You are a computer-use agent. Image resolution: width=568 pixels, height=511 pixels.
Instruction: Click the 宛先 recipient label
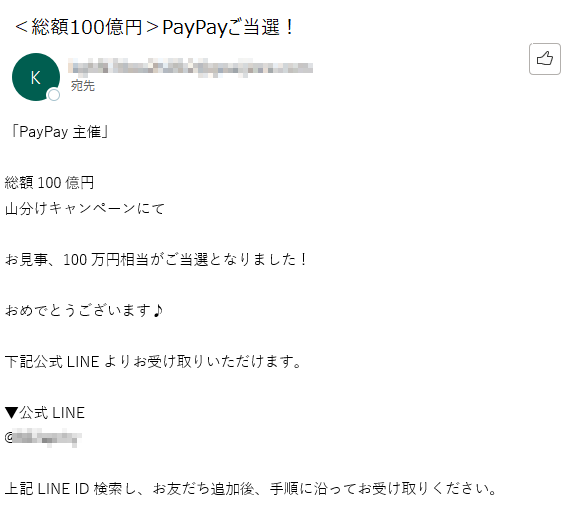pyautogui.click(x=83, y=86)
